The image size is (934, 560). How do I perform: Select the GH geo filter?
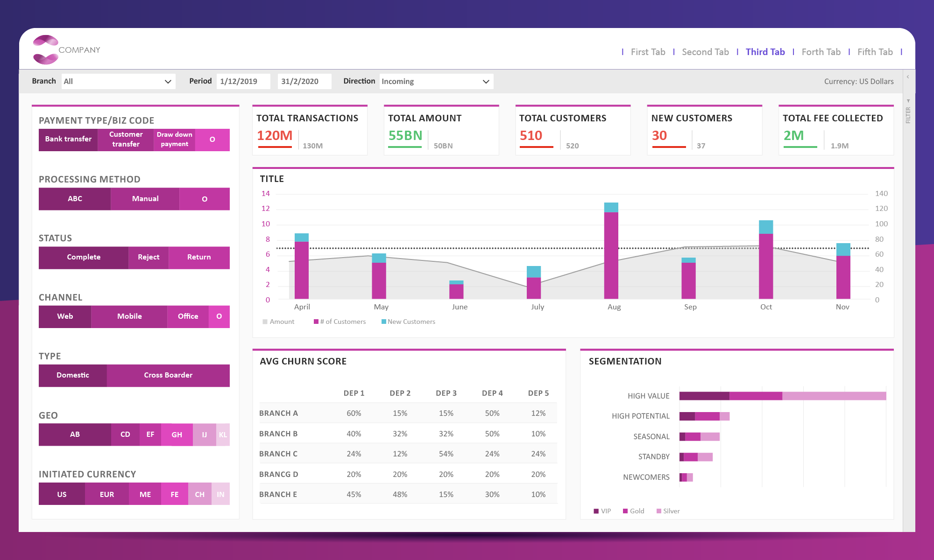[177, 435]
